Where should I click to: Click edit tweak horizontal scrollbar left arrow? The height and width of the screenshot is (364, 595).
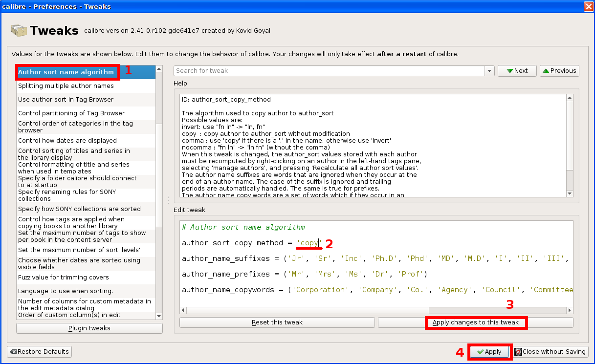tap(183, 310)
